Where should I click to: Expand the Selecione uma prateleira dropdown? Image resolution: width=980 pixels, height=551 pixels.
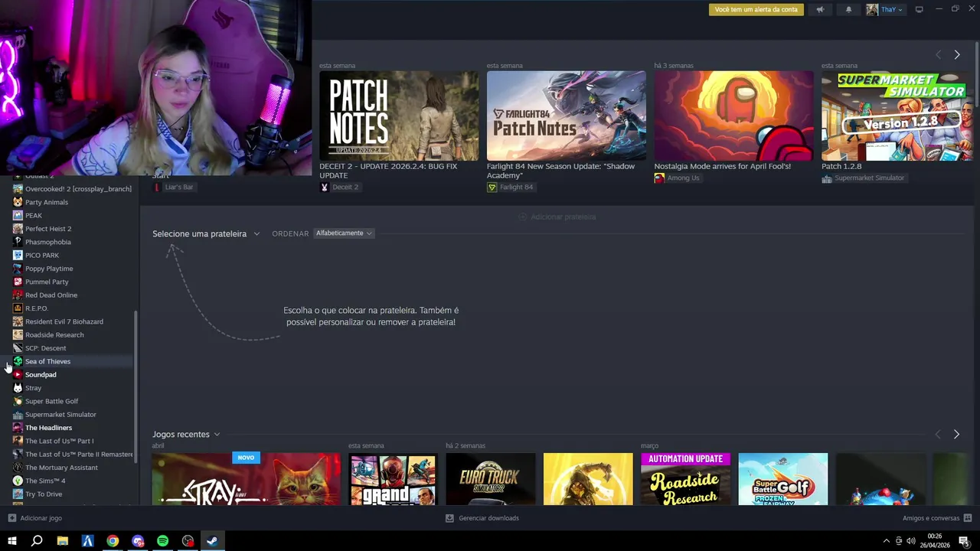(x=206, y=233)
